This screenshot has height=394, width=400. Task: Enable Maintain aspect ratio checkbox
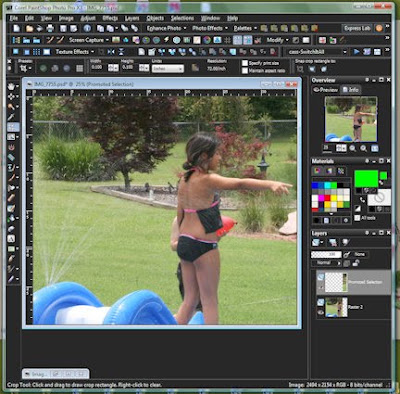pos(245,71)
